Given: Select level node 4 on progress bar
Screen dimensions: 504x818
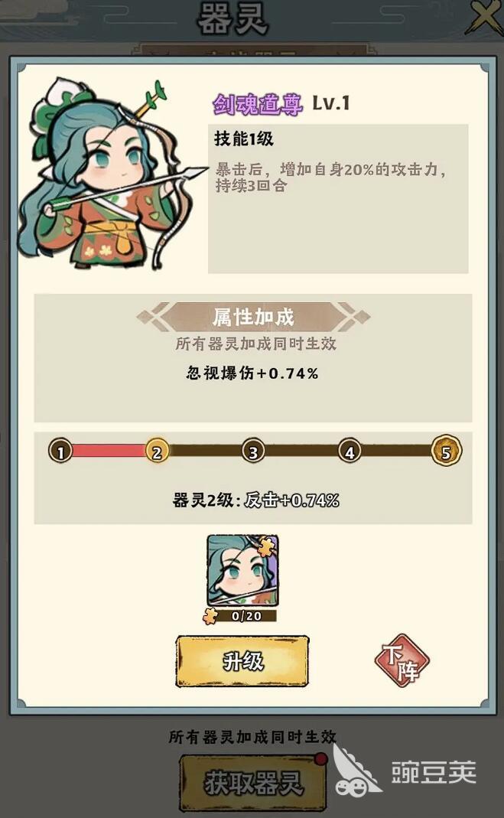Looking at the screenshot, I should [350, 451].
